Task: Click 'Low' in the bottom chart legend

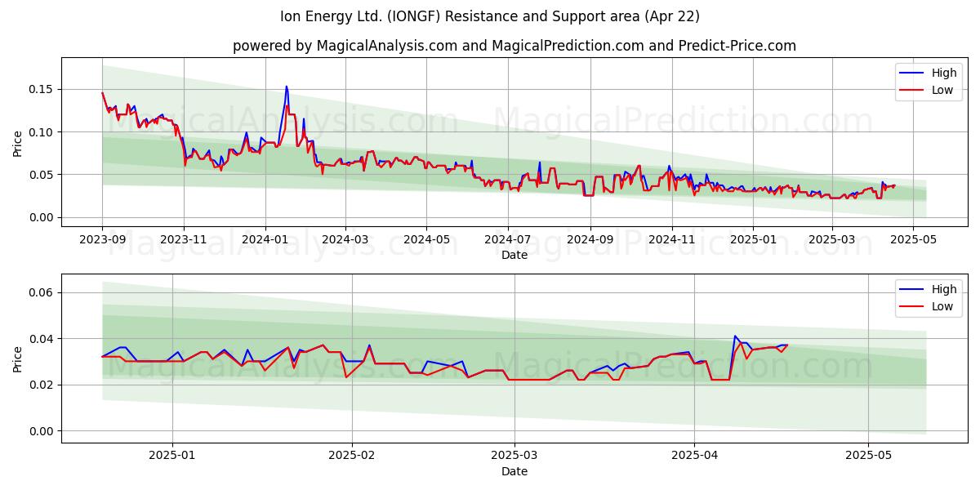Action: point(942,306)
